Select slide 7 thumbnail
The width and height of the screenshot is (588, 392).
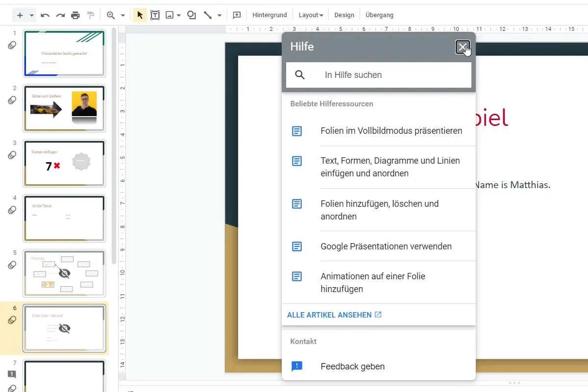pyautogui.click(x=64, y=376)
